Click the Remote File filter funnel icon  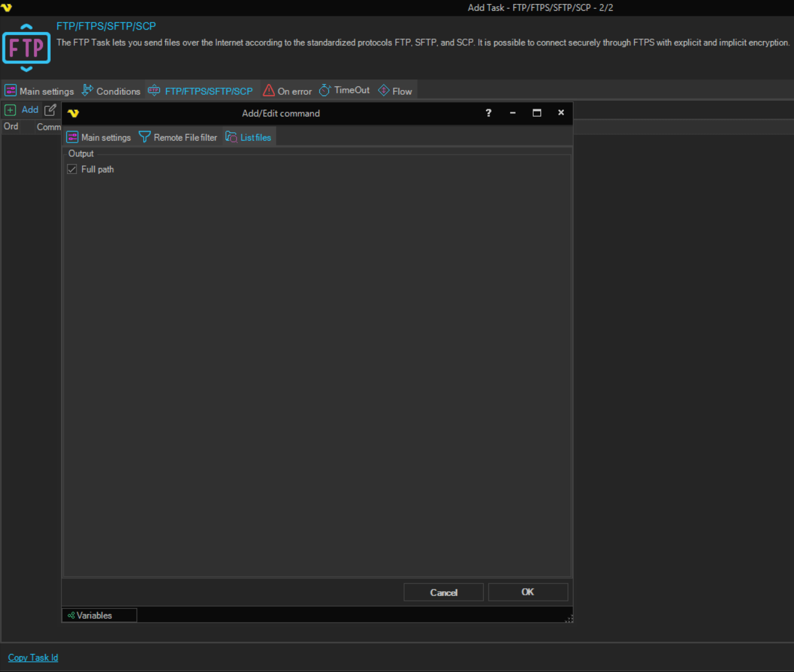point(144,137)
